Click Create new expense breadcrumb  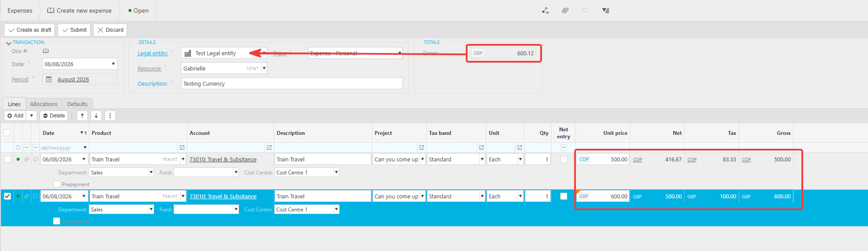coord(80,10)
